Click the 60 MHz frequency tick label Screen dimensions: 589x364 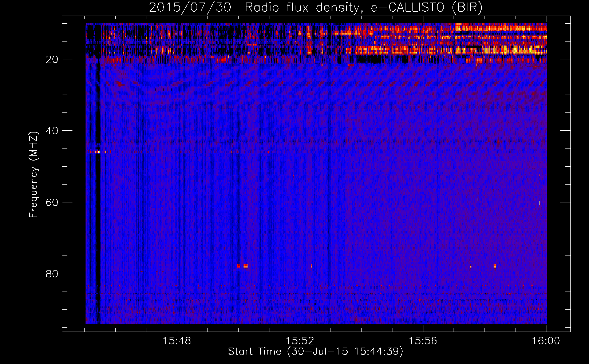point(52,202)
